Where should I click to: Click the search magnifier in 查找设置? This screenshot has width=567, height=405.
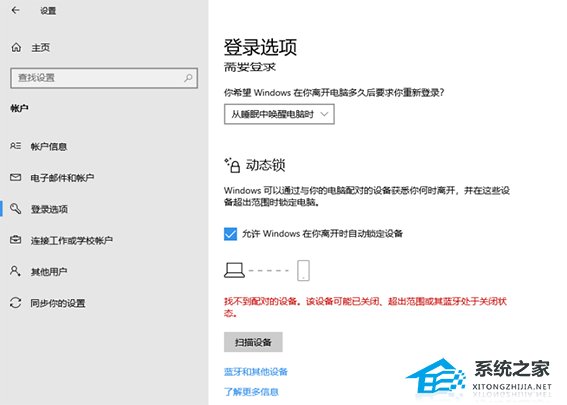(188, 78)
